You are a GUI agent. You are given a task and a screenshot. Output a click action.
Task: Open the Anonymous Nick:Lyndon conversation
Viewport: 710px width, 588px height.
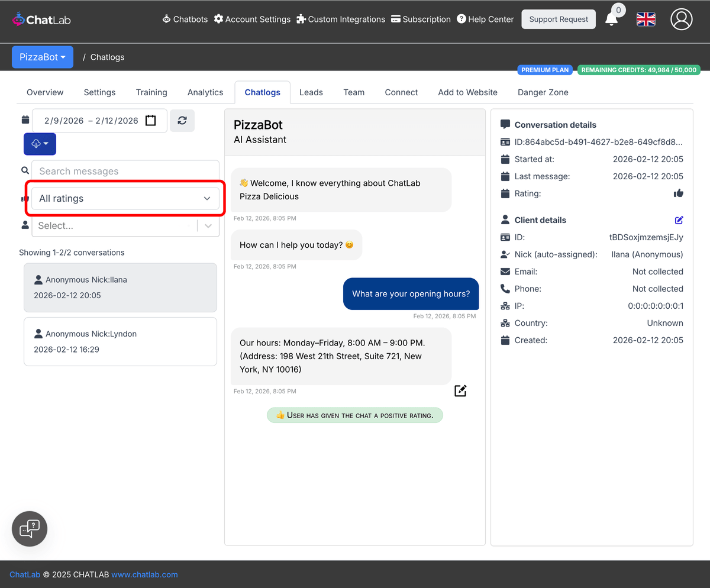click(120, 341)
